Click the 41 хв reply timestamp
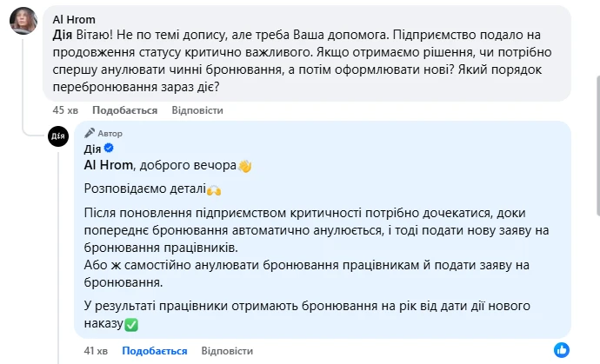Screen dimensions: 600x364 pyautogui.click(x=95, y=350)
